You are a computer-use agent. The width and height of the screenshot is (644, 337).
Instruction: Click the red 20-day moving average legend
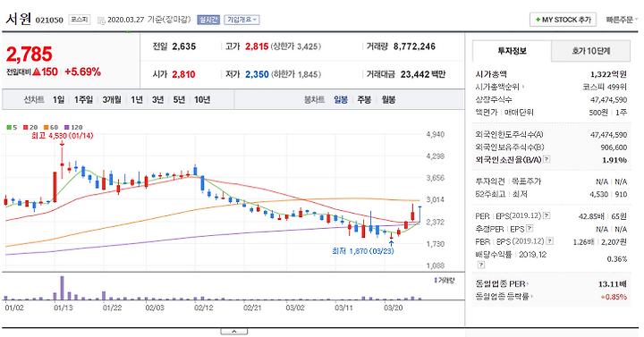pos(30,127)
